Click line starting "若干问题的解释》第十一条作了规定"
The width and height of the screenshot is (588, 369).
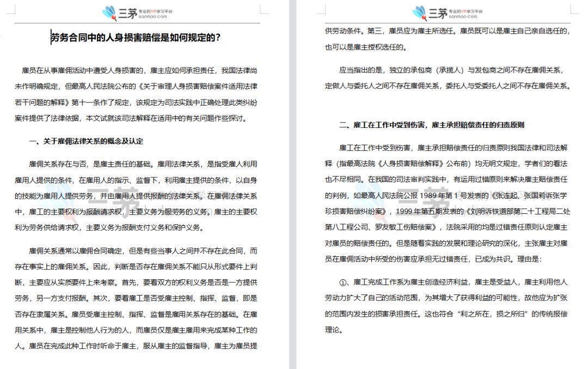pyautogui.click(x=136, y=102)
